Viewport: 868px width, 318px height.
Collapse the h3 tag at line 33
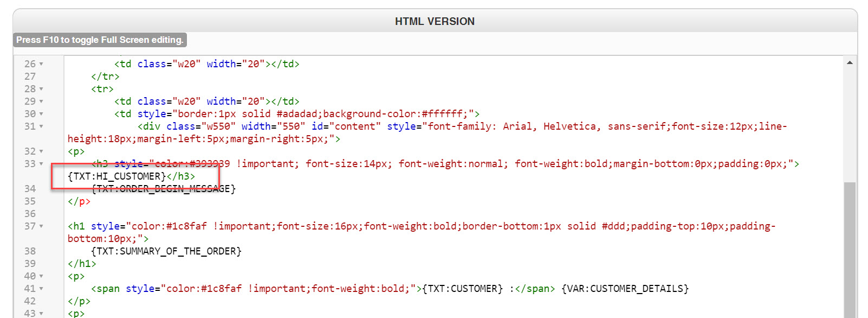[41, 164]
